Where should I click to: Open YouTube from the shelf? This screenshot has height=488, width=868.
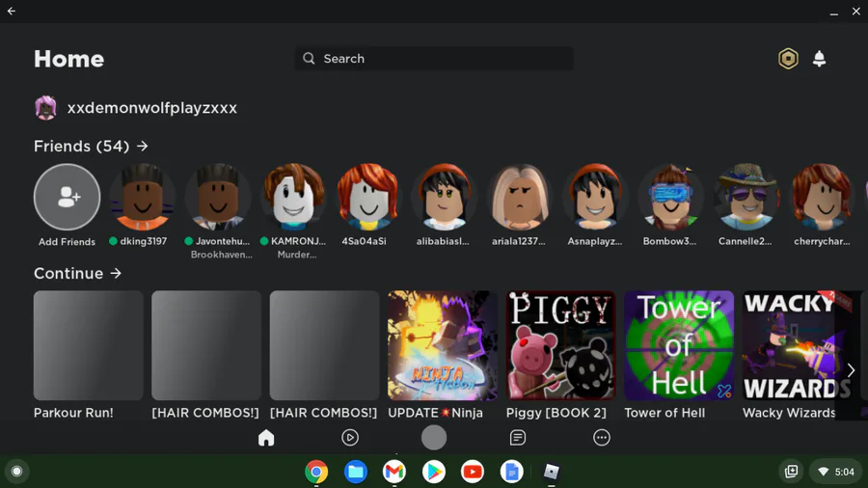473,472
